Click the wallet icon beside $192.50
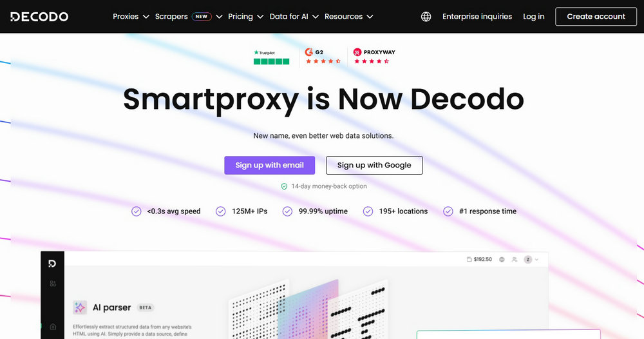This screenshot has height=339, width=644. (x=469, y=259)
